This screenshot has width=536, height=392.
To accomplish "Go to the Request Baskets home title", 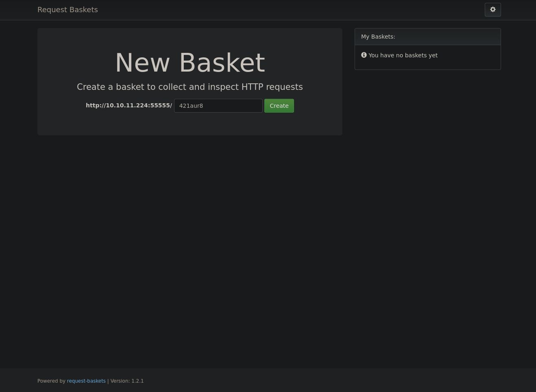I will [x=68, y=10].
